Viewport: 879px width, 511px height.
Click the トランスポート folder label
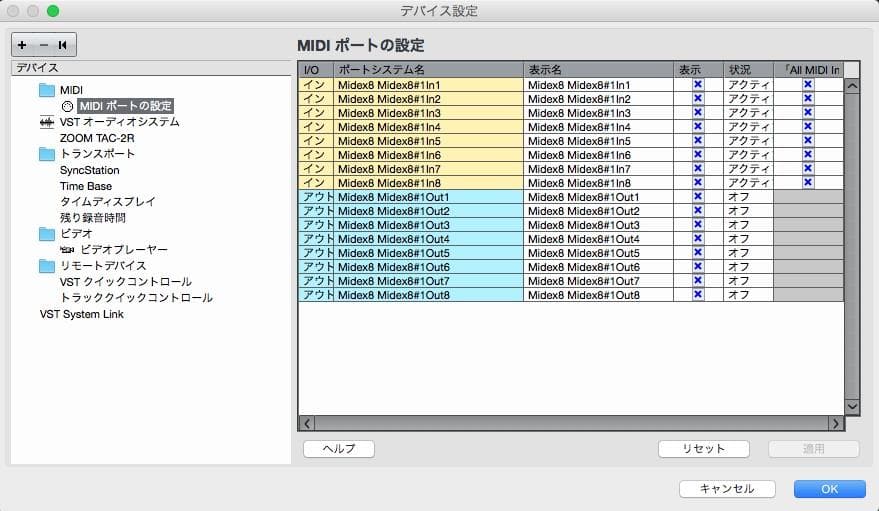[x=98, y=154]
